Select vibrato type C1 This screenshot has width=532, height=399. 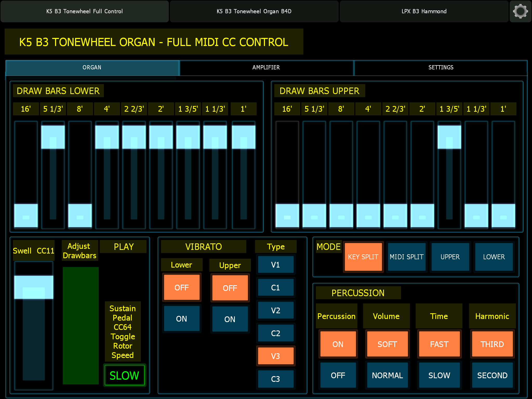click(276, 288)
